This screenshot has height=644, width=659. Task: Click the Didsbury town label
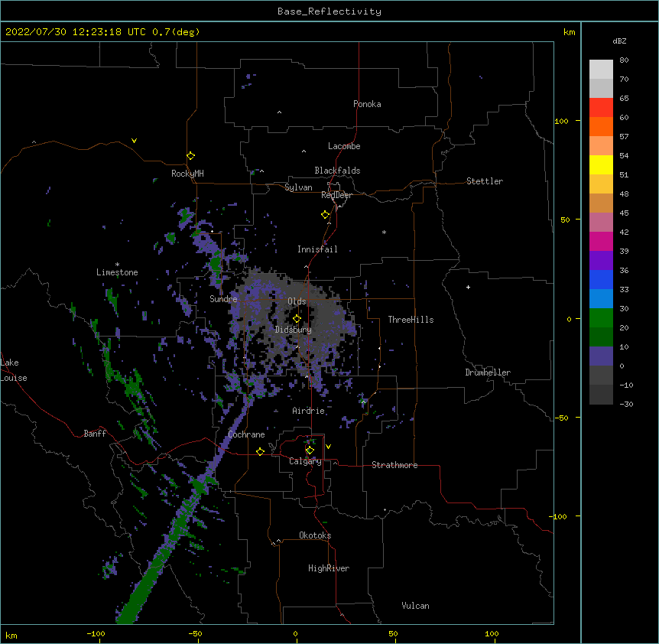(x=293, y=330)
